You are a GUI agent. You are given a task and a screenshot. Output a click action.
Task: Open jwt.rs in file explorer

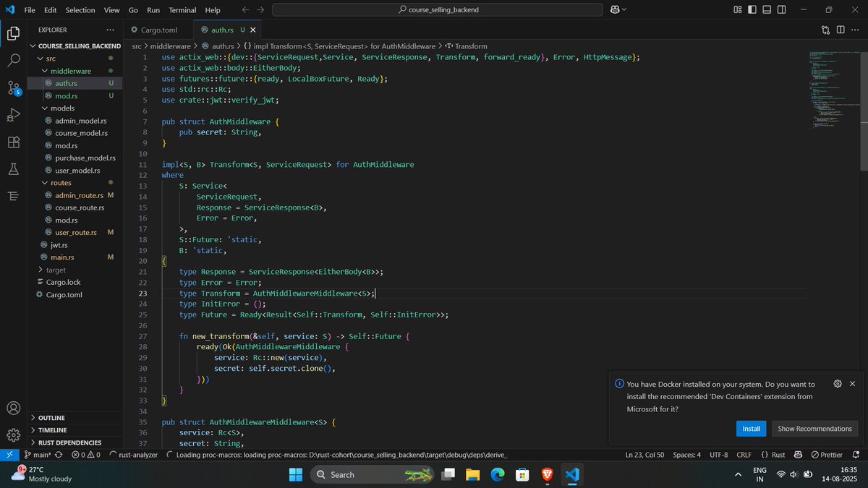(75, 245)
